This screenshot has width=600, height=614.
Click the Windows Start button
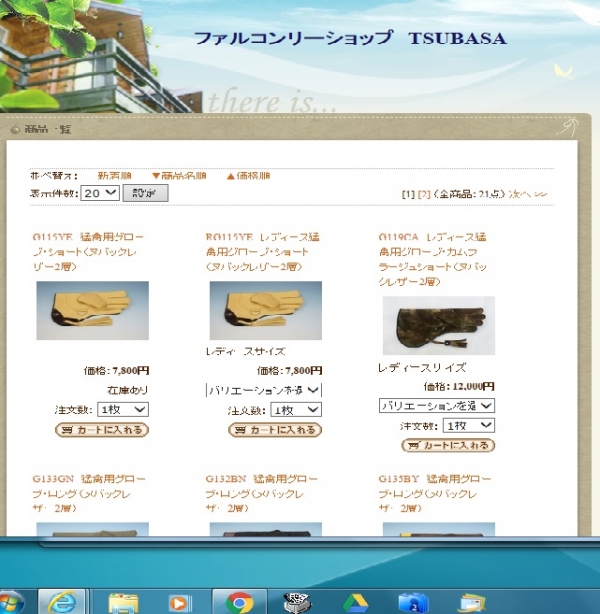pyautogui.click(x=10, y=602)
